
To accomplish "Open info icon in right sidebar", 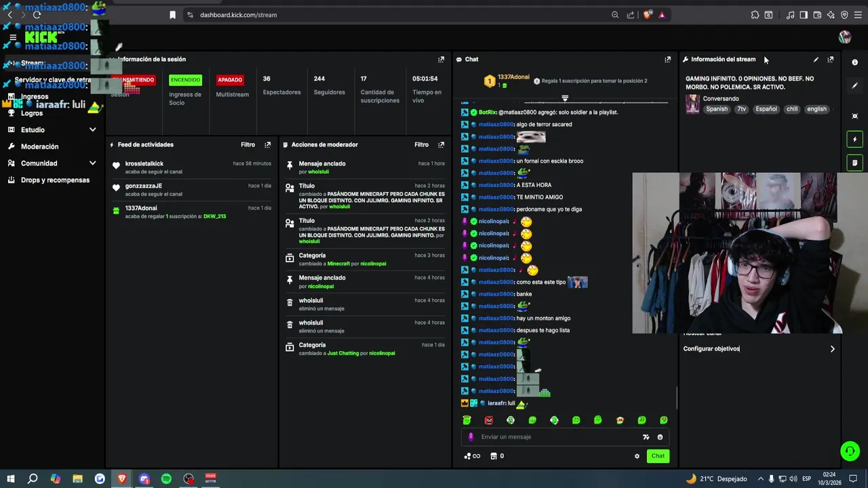I will coord(854,62).
